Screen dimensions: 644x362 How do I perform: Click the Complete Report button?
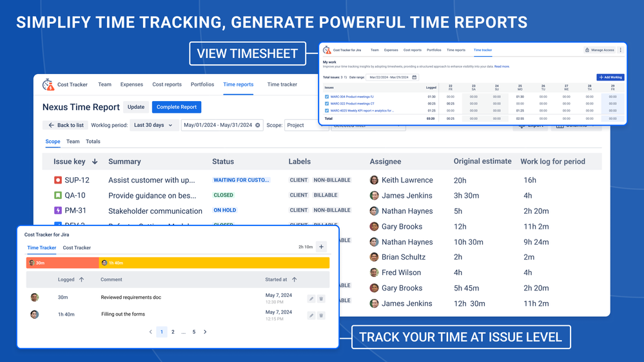tap(177, 107)
